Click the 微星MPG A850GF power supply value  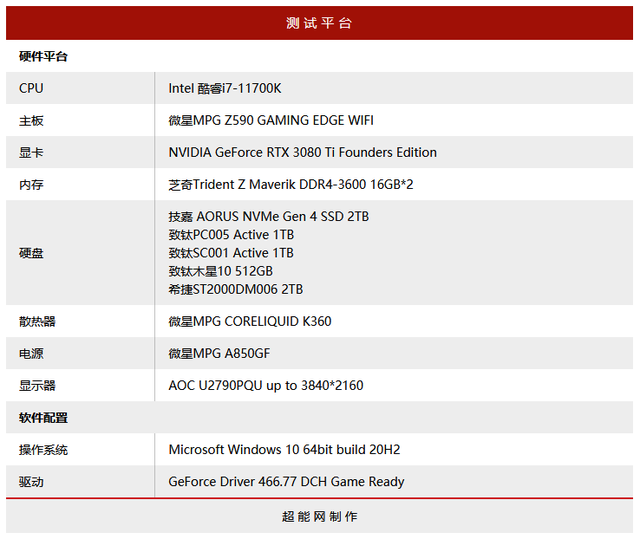pos(219,353)
